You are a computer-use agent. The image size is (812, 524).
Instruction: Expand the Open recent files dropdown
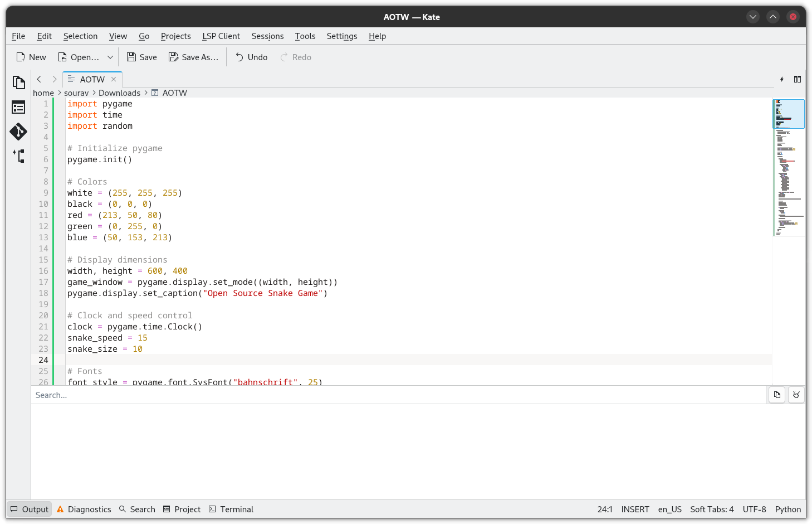pyautogui.click(x=110, y=57)
